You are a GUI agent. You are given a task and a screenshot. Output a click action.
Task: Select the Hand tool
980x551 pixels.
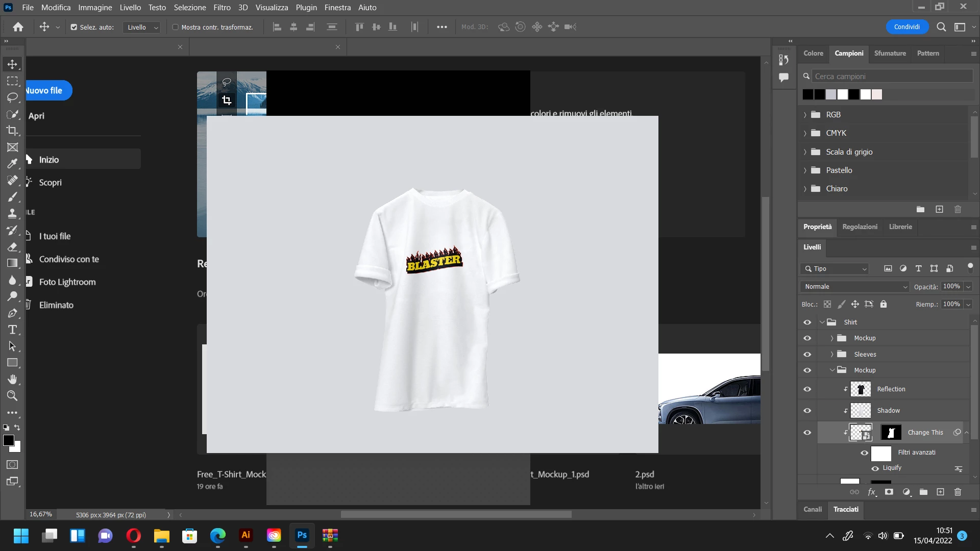click(x=12, y=379)
